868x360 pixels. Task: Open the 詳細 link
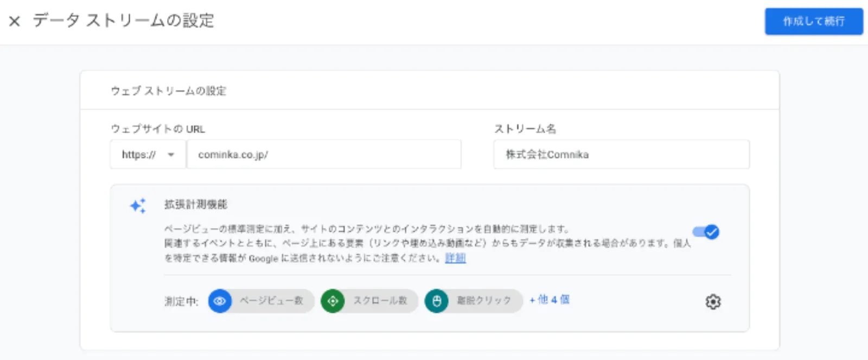[455, 258]
